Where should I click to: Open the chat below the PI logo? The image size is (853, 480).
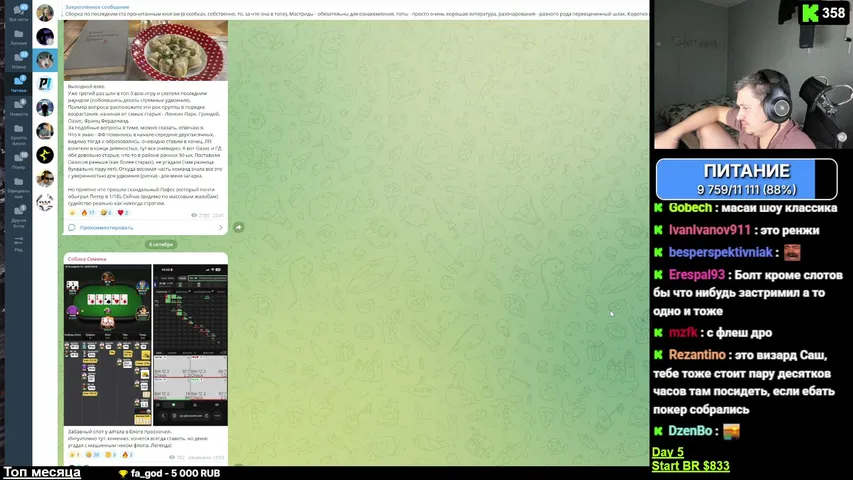click(x=45, y=107)
